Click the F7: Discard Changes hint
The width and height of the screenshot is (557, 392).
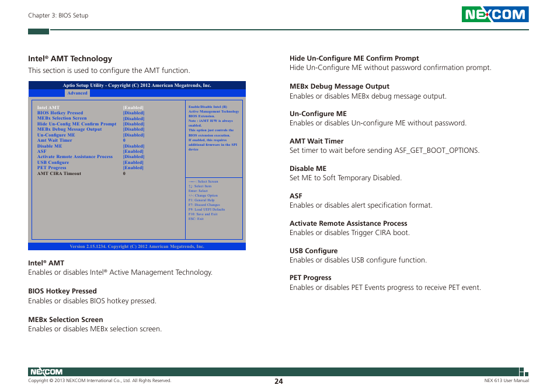click(204, 205)
